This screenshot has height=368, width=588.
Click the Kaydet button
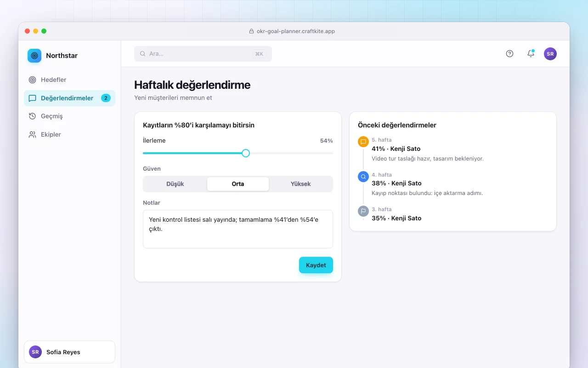316,265
